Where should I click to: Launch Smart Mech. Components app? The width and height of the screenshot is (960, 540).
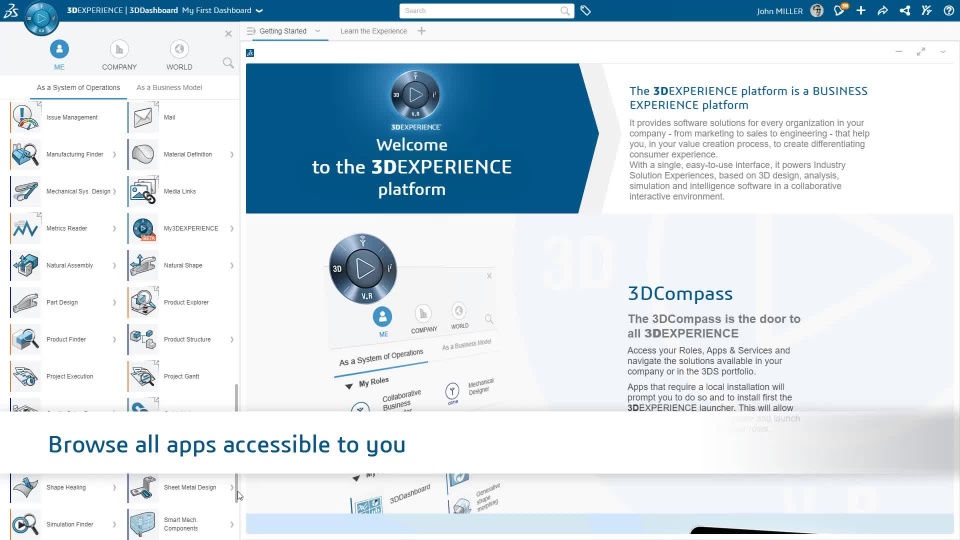(x=181, y=525)
